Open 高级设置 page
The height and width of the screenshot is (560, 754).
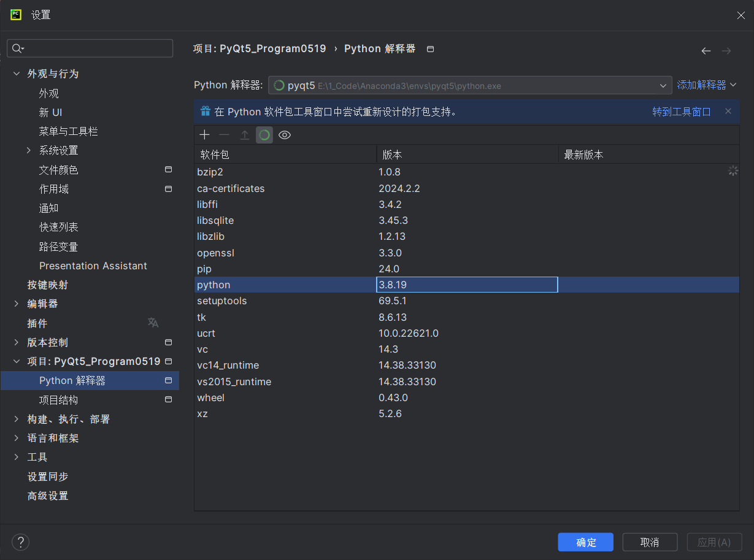tap(48, 496)
